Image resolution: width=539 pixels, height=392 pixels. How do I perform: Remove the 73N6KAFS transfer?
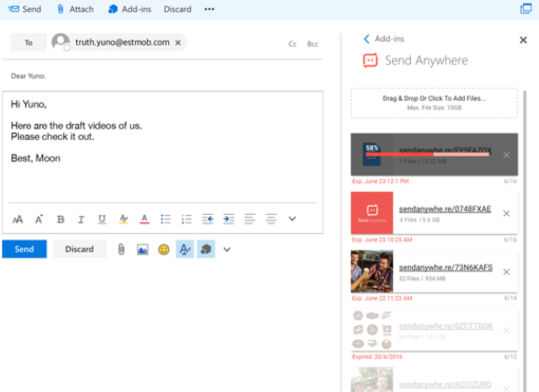pyautogui.click(x=507, y=272)
